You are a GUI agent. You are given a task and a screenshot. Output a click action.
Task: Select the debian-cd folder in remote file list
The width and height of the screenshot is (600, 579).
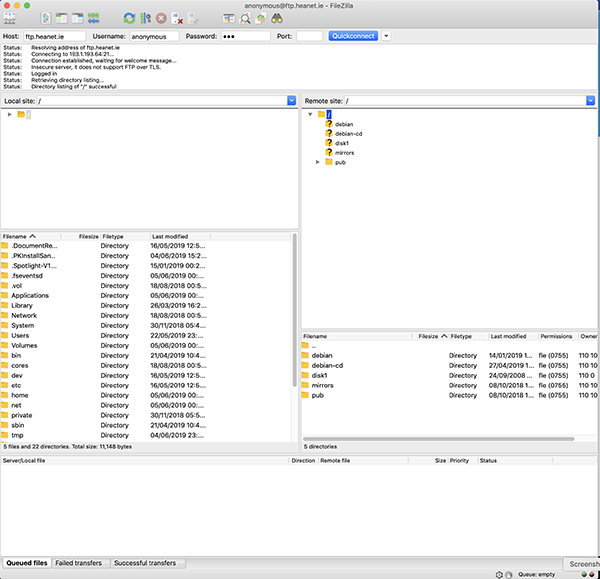point(327,365)
